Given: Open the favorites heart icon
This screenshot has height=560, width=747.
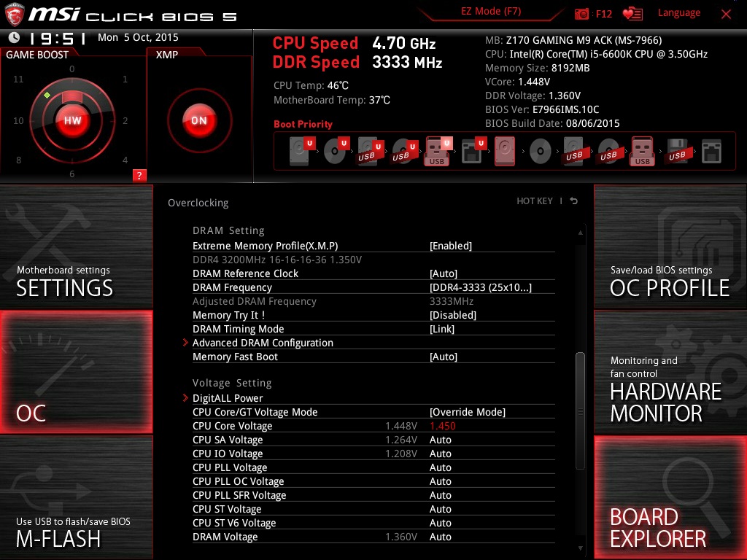Looking at the screenshot, I should (632, 14).
